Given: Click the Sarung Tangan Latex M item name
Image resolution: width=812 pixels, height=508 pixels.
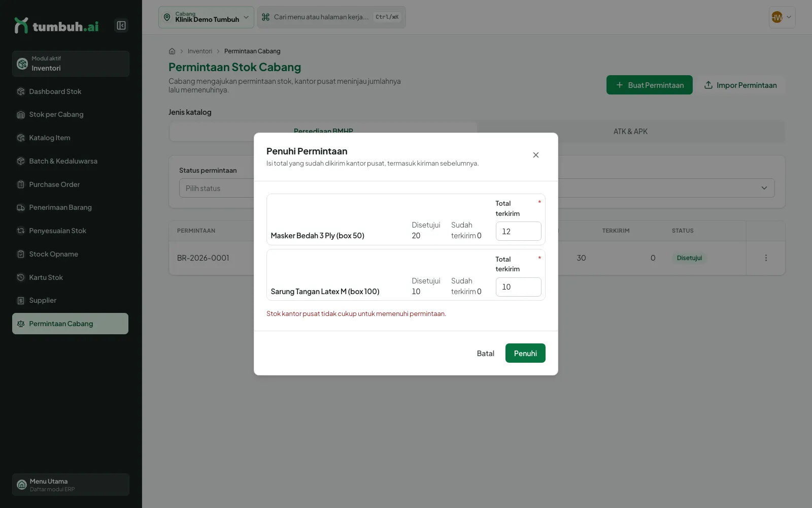Looking at the screenshot, I should pyautogui.click(x=325, y=292).
